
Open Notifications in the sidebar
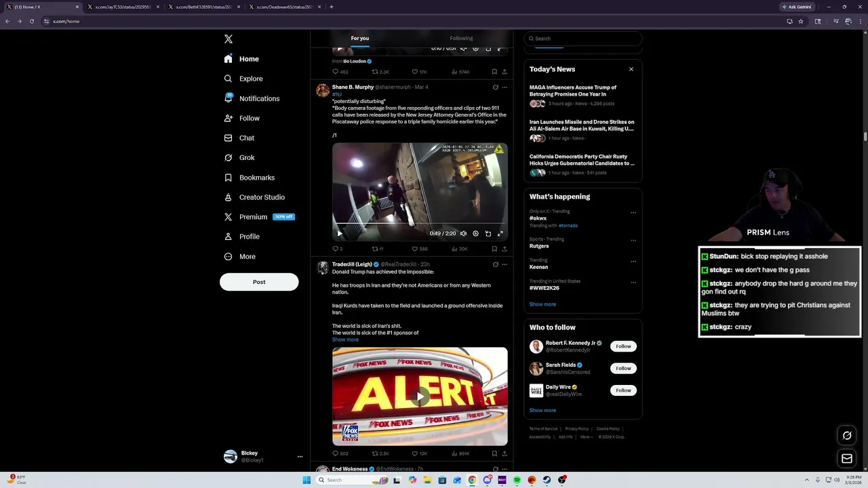(x=252, y=98)
